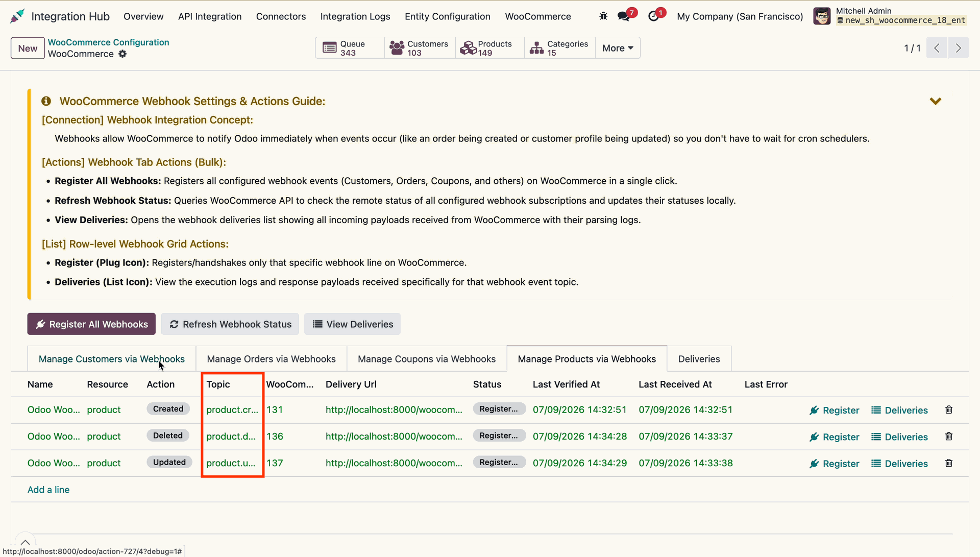Collapse the Webhook Settings guide chevron
Viewport: 980px width, 557px height.
[935, 102]
